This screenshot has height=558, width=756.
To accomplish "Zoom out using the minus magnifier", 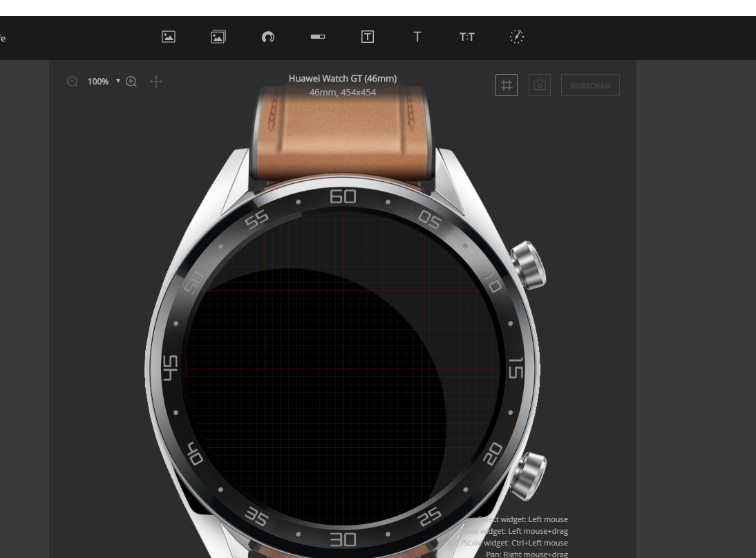I will [x=73, y=82].
